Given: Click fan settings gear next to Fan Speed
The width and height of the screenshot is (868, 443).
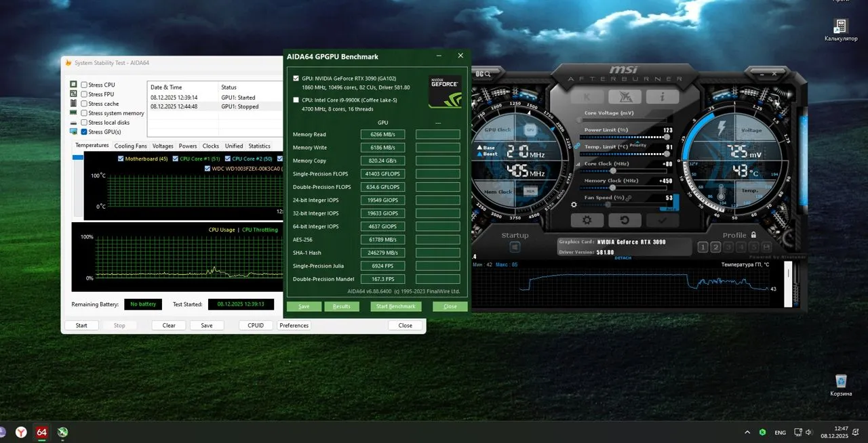Looking at the screenshot, I should pos(574,204).
